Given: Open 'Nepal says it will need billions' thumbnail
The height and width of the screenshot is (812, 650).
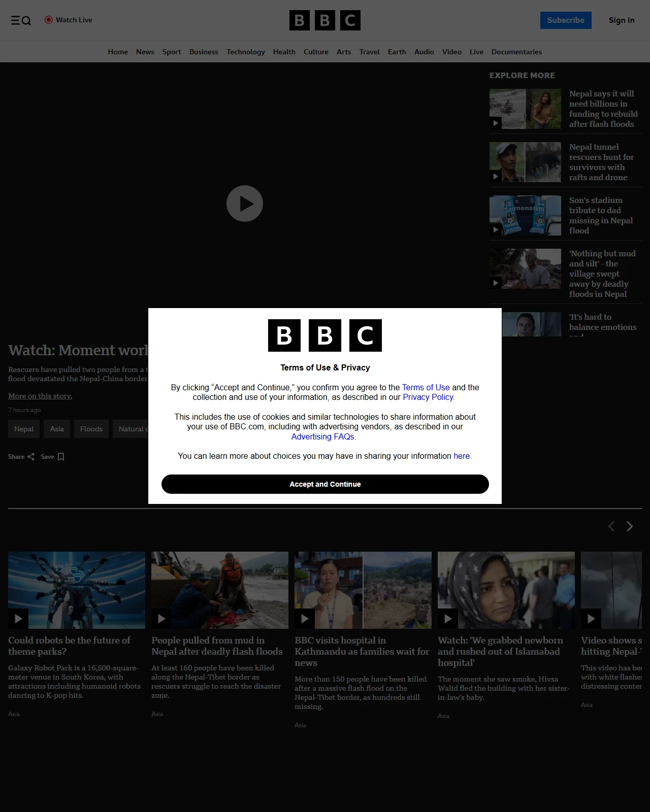Looking at the screenshot, I should tap(525, 109).
